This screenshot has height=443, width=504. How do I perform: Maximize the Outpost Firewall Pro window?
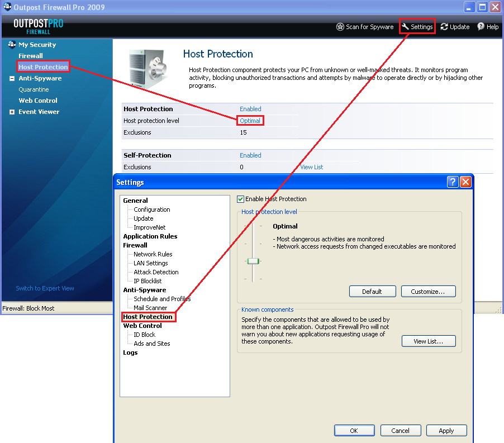click(482, 7)
